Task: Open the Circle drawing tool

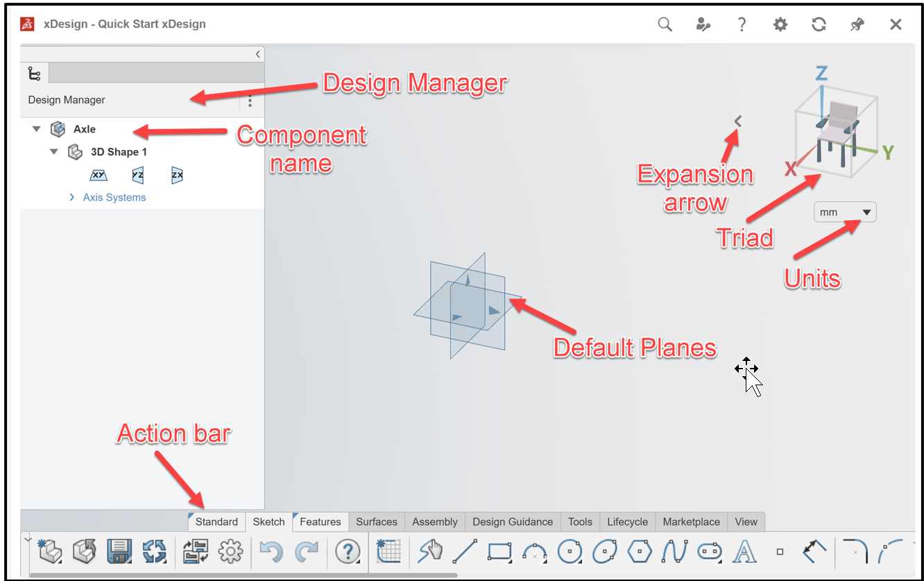Action: [x=570, y=552]
